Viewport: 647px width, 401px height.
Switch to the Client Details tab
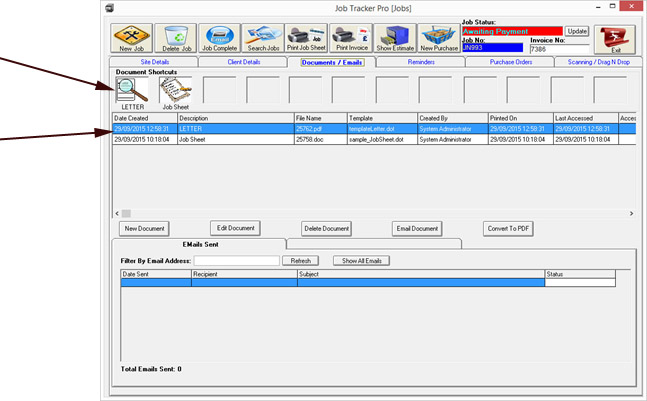(x=243, y=62)
